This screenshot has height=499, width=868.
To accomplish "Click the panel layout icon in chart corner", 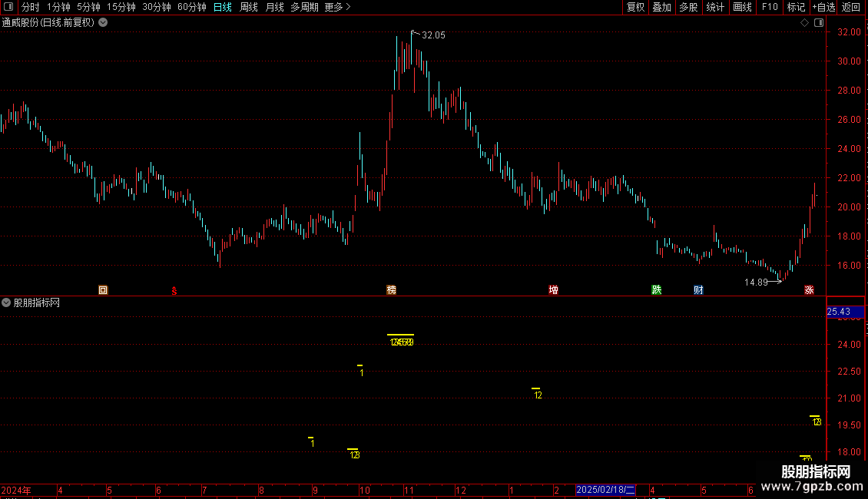I will pyautogui.click(x=819, y=23).
